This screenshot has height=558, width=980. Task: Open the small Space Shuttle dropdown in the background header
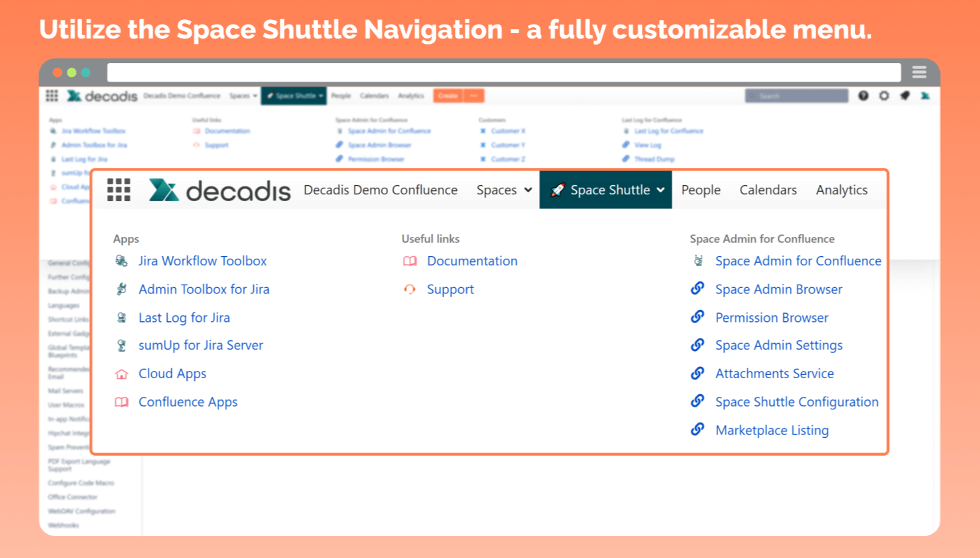pyautogui.click(x=294, y=96)
